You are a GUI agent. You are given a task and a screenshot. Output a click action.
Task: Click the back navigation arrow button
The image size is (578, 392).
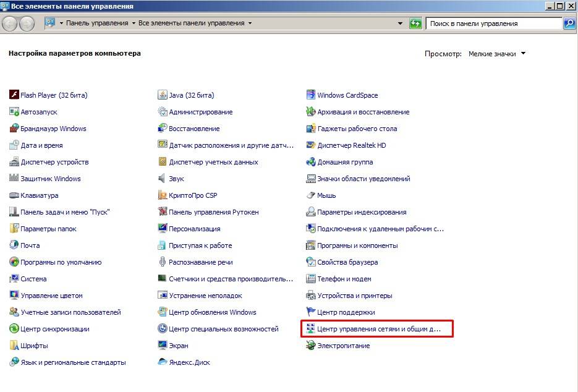pyautogui.click(x=11, y=23)
